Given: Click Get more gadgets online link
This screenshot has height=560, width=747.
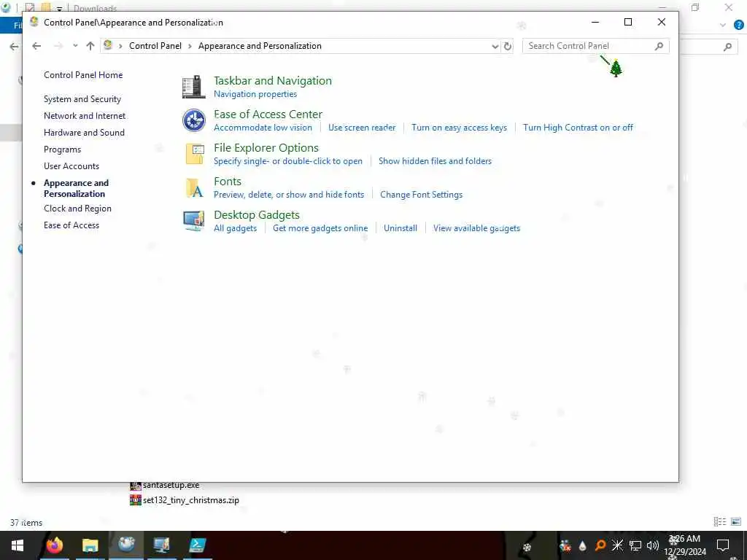Looking at the screenshot, I should (x=320, y=228).
